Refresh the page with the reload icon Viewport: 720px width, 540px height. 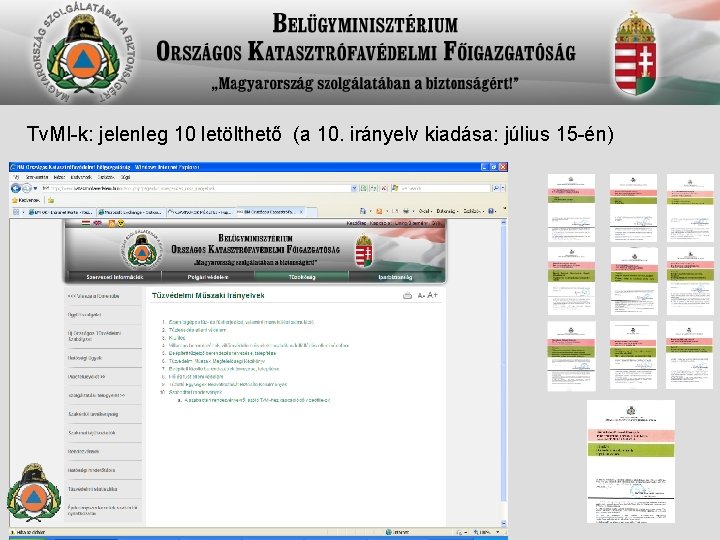pyautogui.click(x=373, y=188)
